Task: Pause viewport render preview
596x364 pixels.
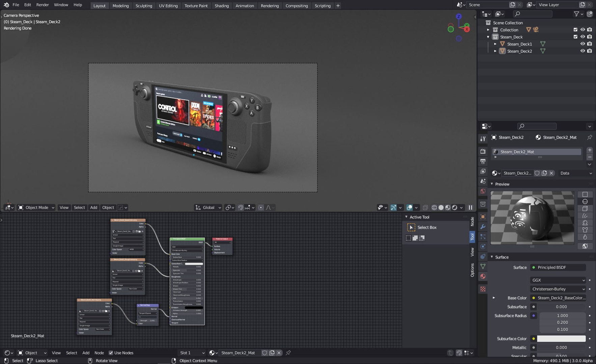Action: (471, 208)
